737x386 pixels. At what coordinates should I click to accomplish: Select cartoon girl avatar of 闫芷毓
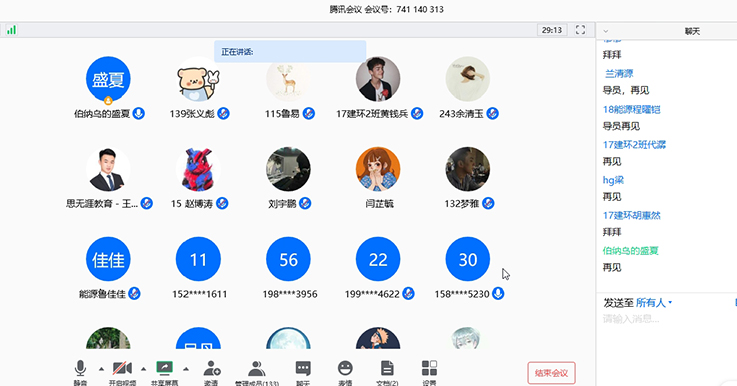(378, 169)
